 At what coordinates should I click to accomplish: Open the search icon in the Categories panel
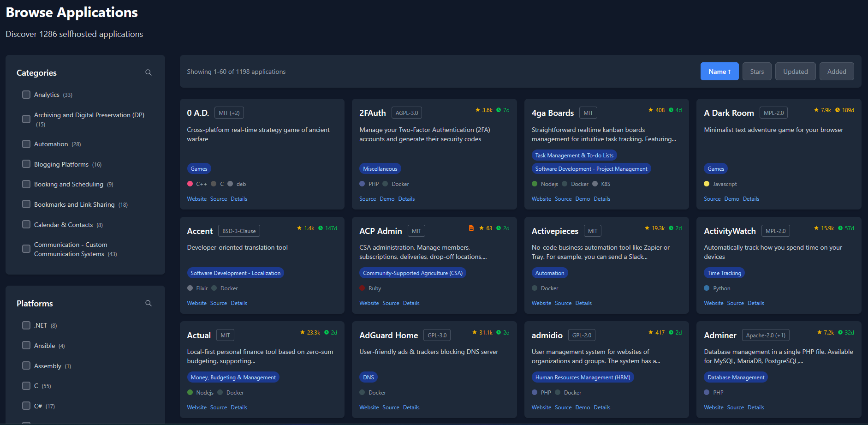coord(148,72)
